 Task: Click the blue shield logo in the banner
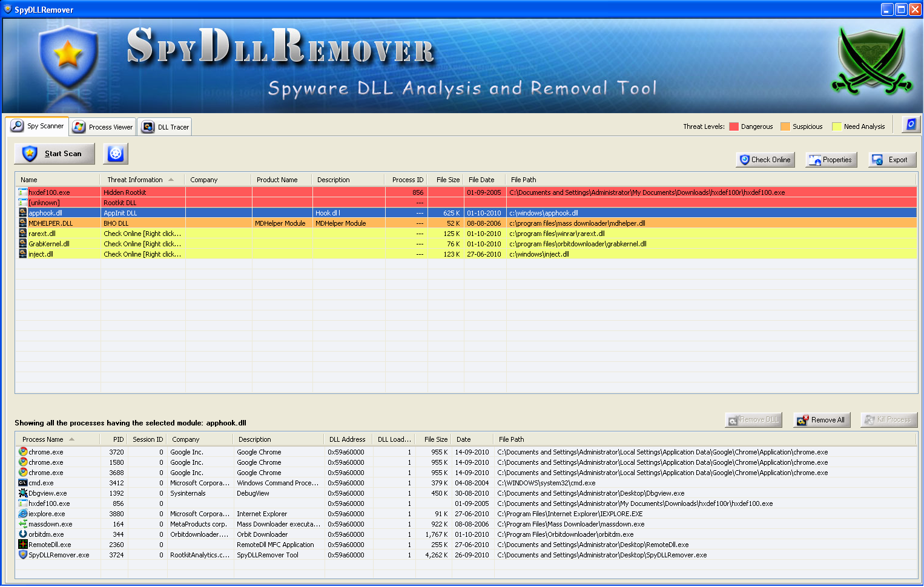click(x=68, y=57)
